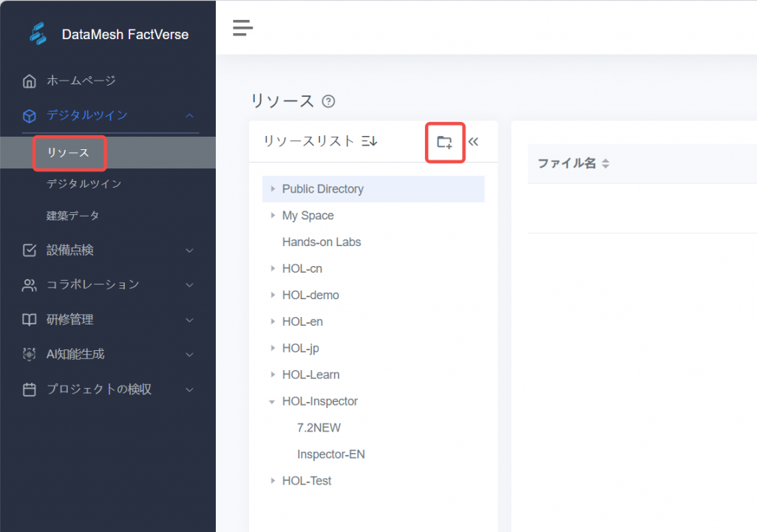Viewport: 757px width, 532px height.
Task: Expand the プロジェクトの検収 menu chevron
Action: pos(190,389)
